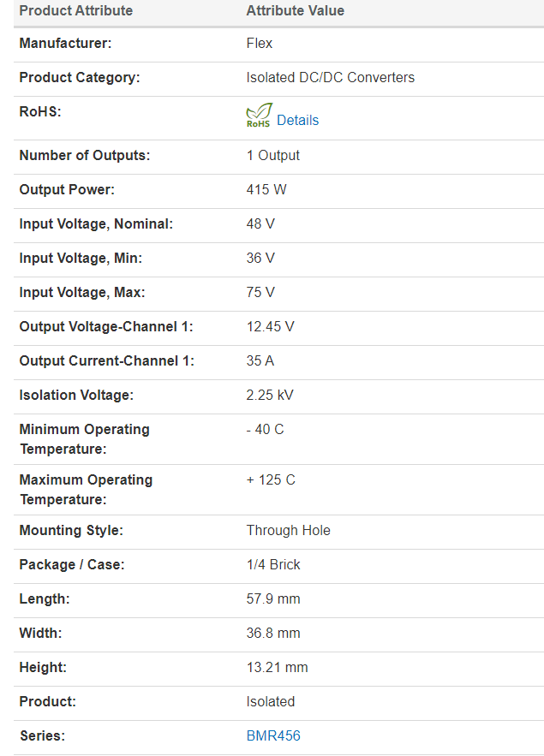Select the 2.25 kV isolation voltage value
Screen dimensions: 544x756
(270, 395)
